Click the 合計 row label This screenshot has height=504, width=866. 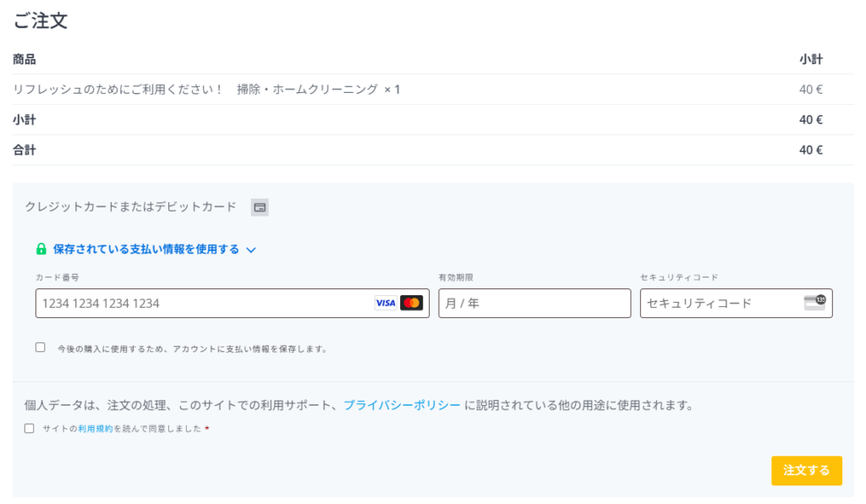click(25, 151)
